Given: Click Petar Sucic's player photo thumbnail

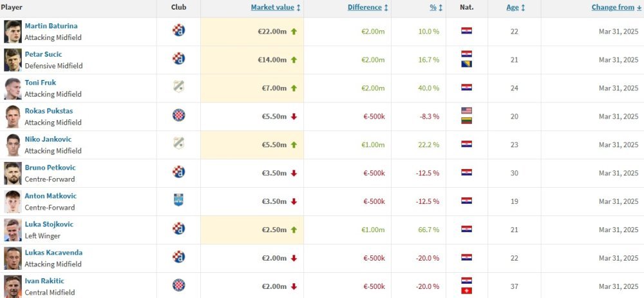Looking at the screenshot, I should pyautogui.click(x=13, y=60).
